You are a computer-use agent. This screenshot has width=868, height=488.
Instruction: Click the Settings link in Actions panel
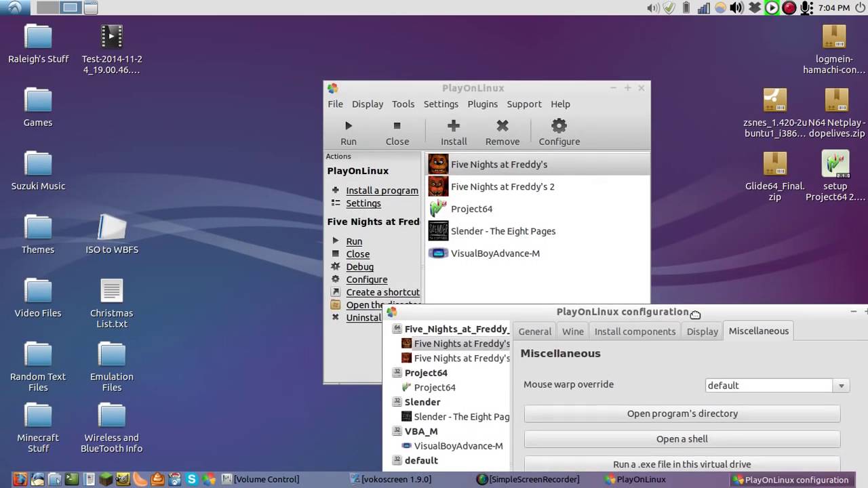[363, 203]
